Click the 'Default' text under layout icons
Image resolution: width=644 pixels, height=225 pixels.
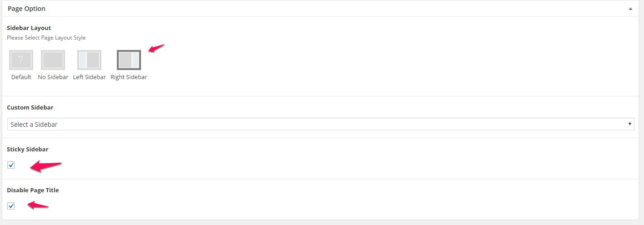[21, 77]
